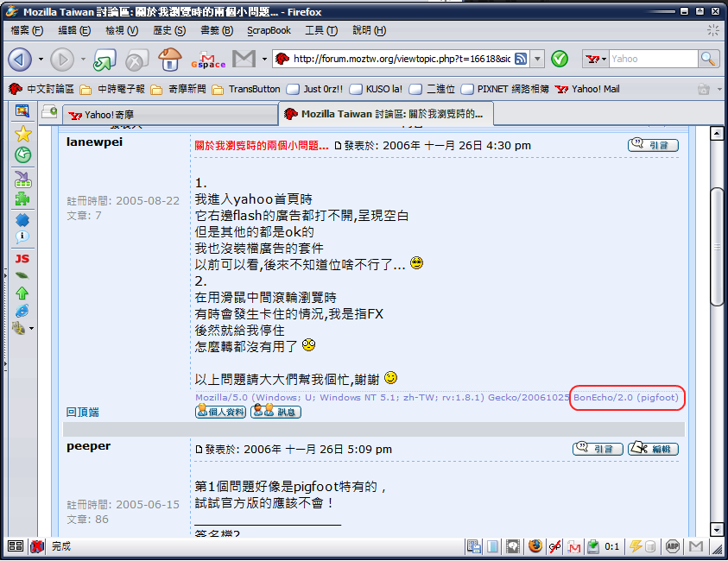This screenshot has width=728, height=561.
Task: Click the Yahoo search input field
Action: click(653, 59)
